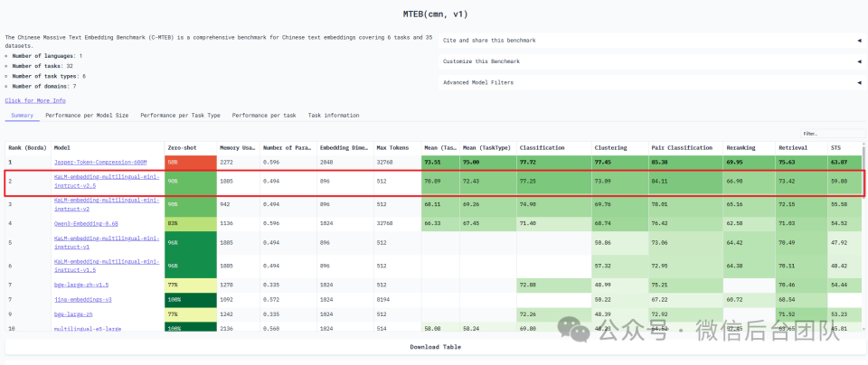
Task: Select the red 58% Zero-shot cell for Jasper
Action: (x=190, y=163)
